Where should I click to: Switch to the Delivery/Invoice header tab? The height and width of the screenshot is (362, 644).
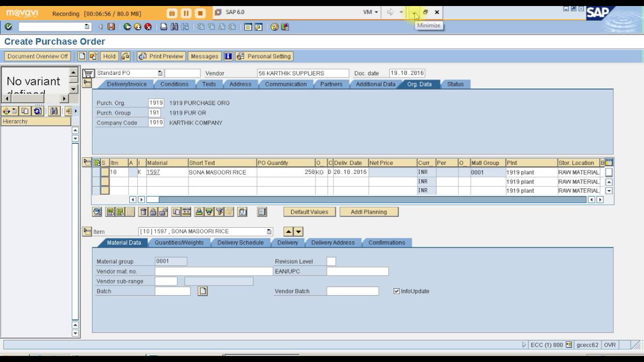tap(127, 84)
